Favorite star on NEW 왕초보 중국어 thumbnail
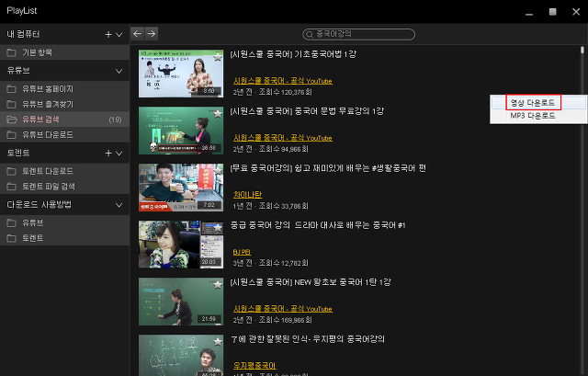Viewport: 588px width, 376px height. click(218, 284)
